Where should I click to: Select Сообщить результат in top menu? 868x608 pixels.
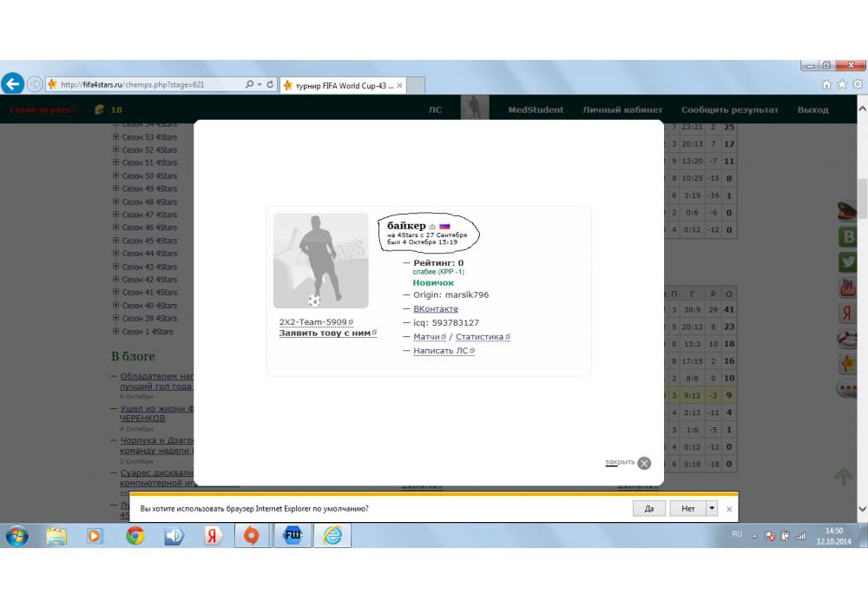pos(729,110)
